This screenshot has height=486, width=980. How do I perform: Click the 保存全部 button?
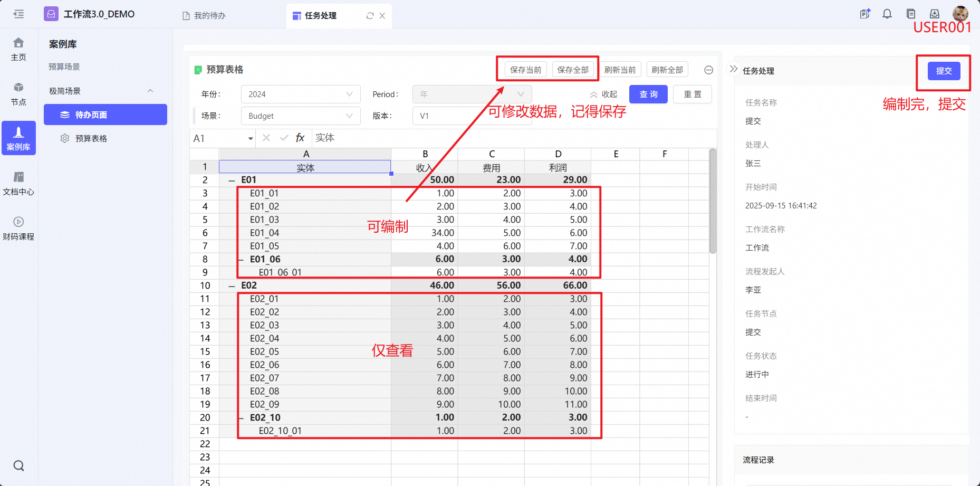pyautogui.click(x=573, y=70)
